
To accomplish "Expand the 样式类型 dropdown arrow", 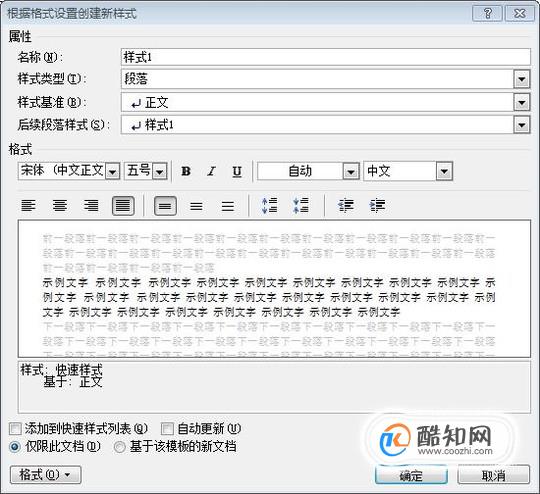I will pos(522,79).
